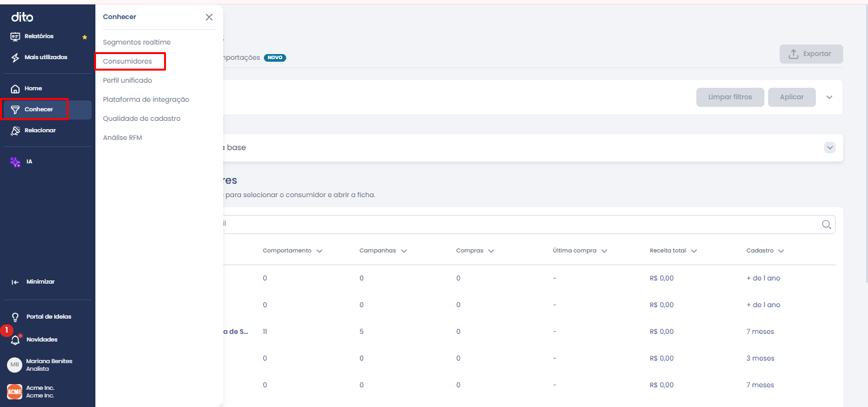Expand the base section chevron
Screen dimensions: 868x407
[829, 148]
